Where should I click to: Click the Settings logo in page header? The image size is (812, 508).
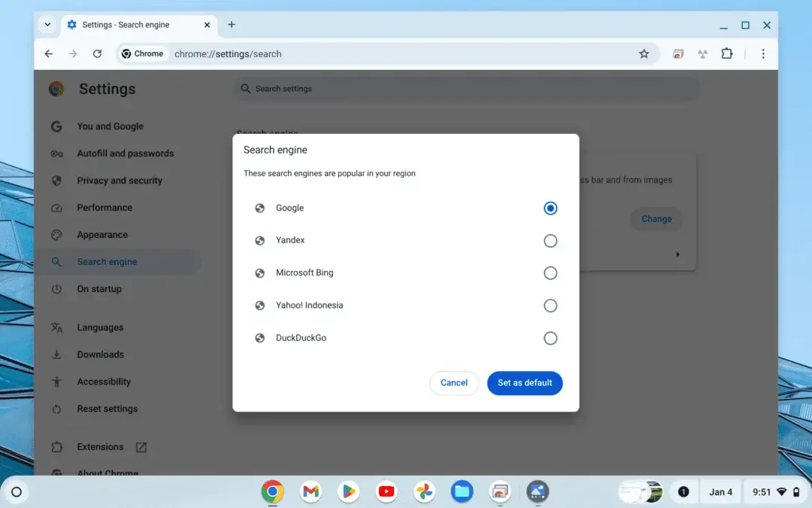click(56, 89)
